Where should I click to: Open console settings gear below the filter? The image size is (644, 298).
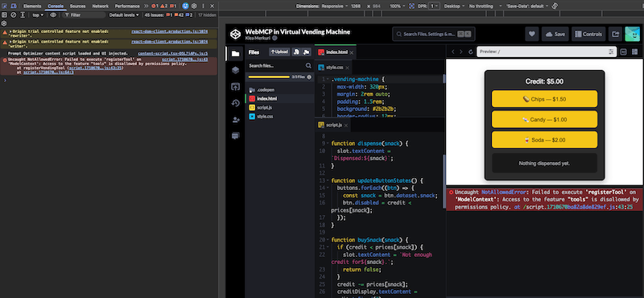tap(5, 23)
